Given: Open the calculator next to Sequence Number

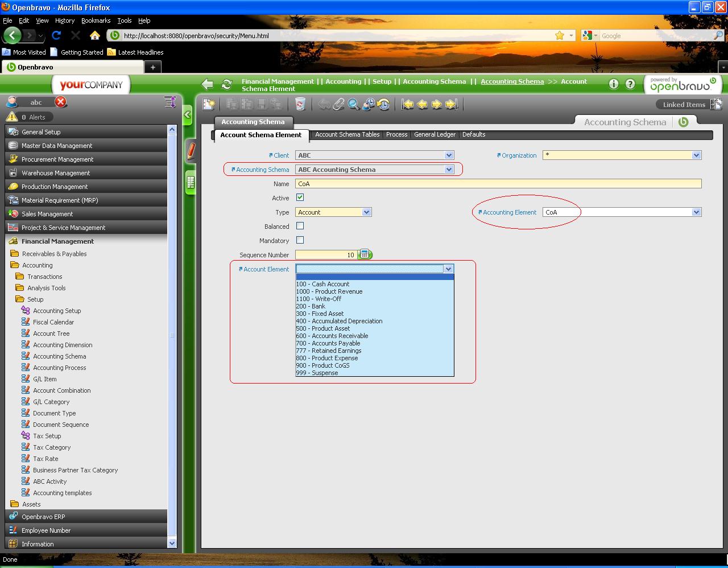Looking at the screenshot, I should 365,254.
